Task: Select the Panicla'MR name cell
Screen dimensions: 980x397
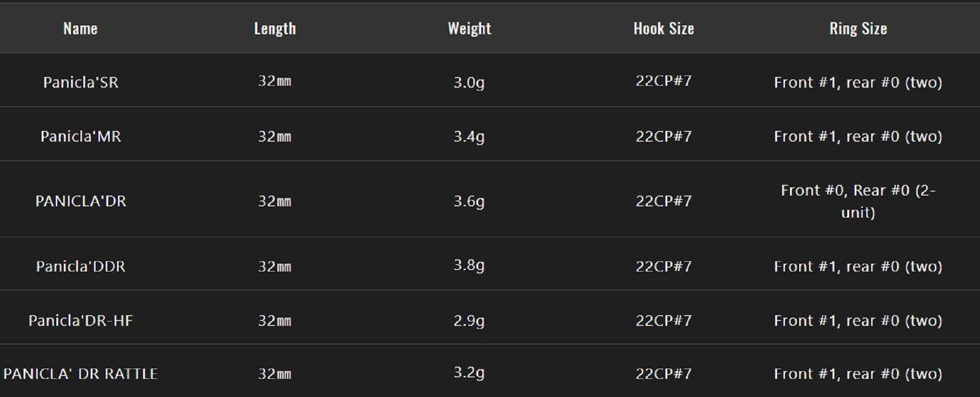Action: [x=81, y=136]
